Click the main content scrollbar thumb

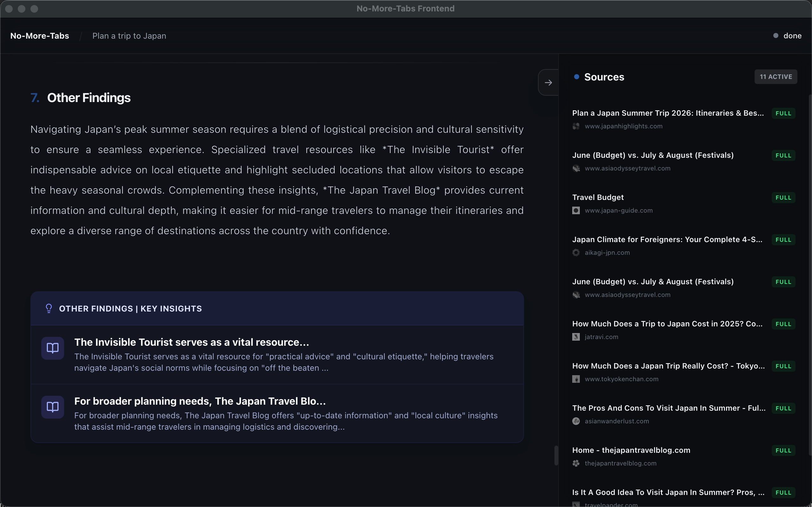tap(556, 455)
